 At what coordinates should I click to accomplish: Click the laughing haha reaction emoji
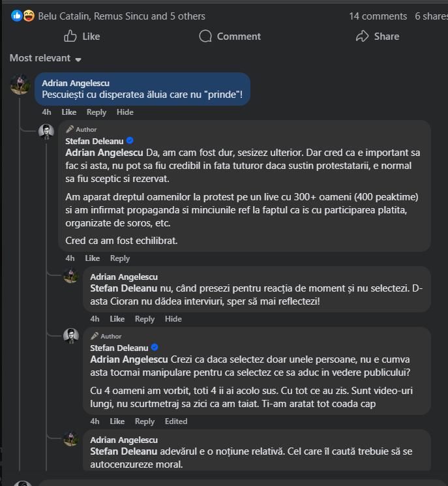coord(28,16)
